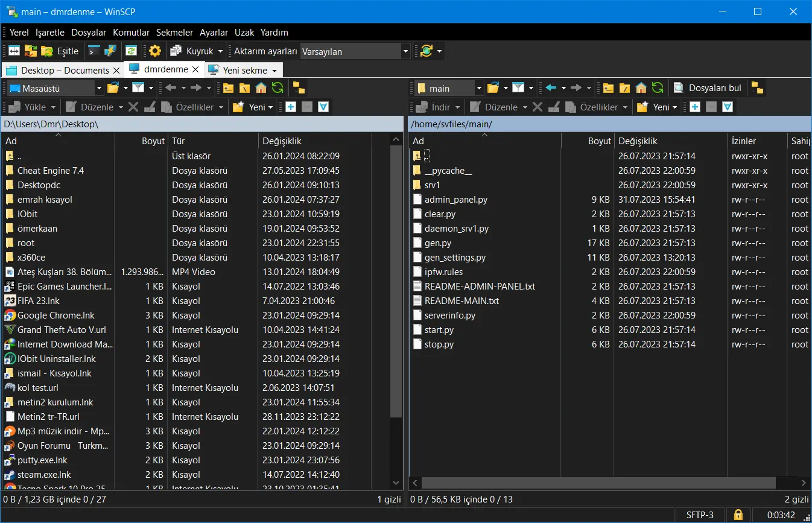Select gen_settings.py file

pyautogui.click(x=455, y=258)
